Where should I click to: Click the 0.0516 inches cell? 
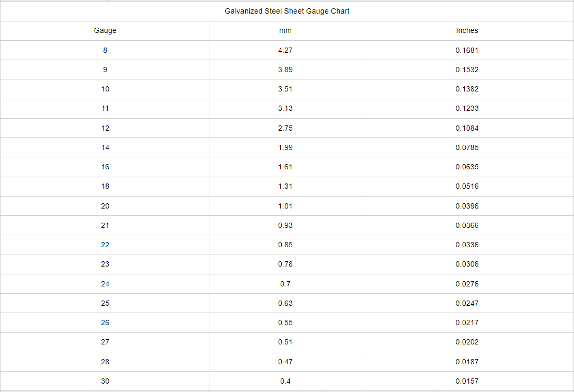click(467, 186)
